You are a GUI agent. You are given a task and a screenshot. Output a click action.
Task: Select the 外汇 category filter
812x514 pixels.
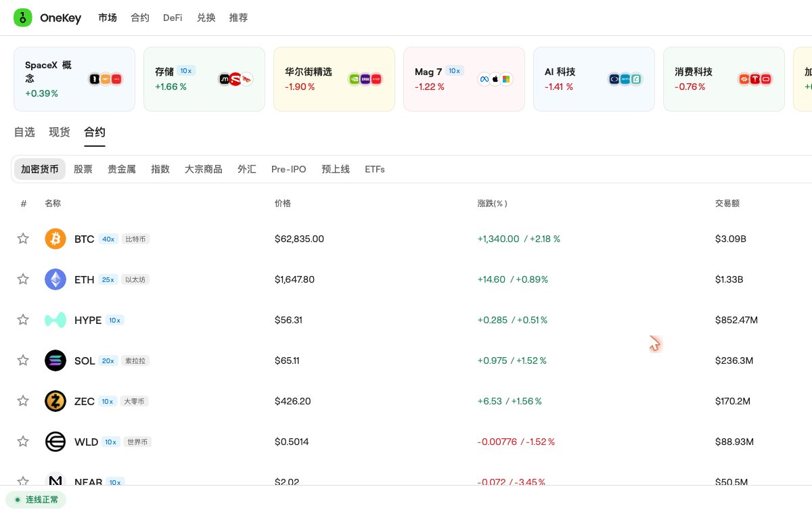[x=247, y=169]
